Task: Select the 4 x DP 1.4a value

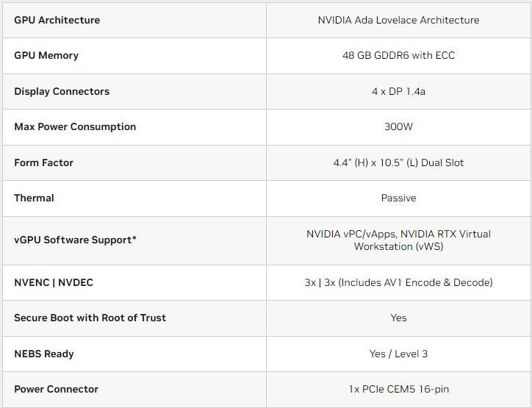Action: [398, 91]
